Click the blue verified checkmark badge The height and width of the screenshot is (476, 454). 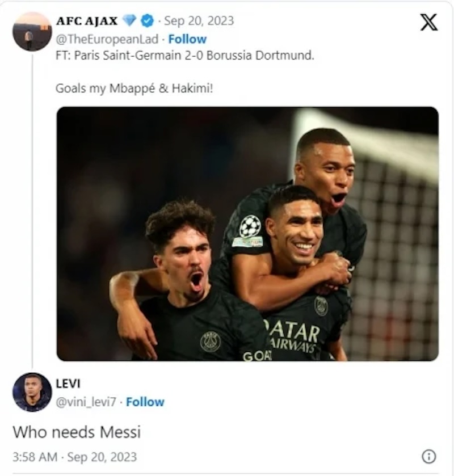pyautogui.click(x=146, y=21)
